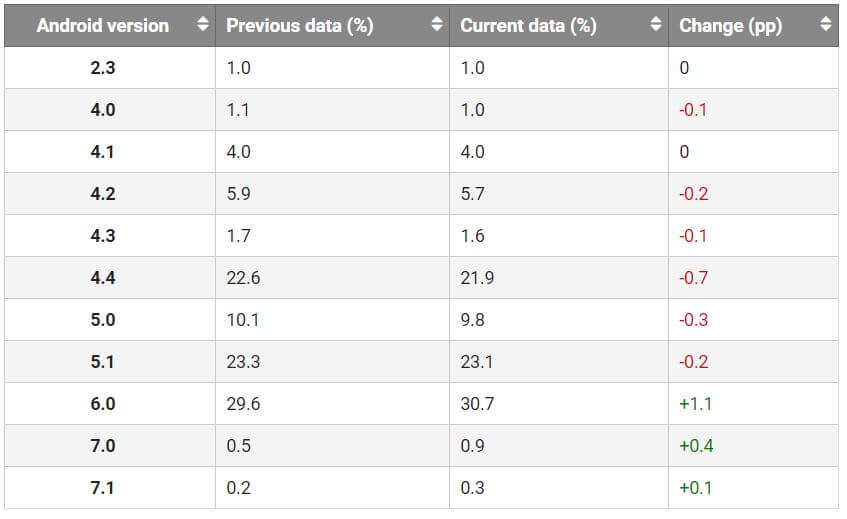The height and width of the screenshot is (519, 847).
Task: Click sort arrows icon in Change (pp) header
Action: pyautogui.click(x=825, y=25)
